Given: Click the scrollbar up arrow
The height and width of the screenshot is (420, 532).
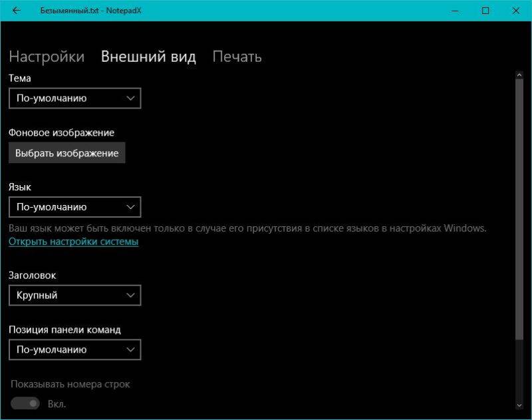Looking at the screenshot, I should click(519, 75).
